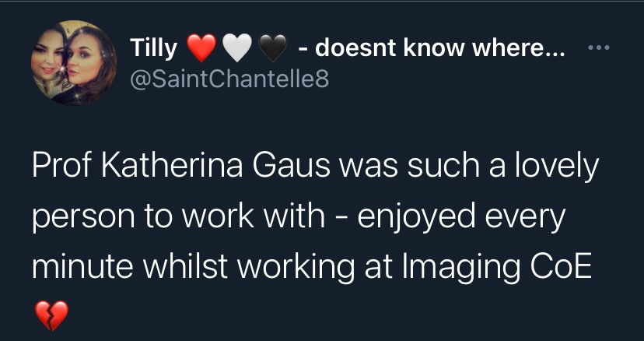644x341 pixels.
Task: Click the black heart emoji in name
Action: coord(272,50)
